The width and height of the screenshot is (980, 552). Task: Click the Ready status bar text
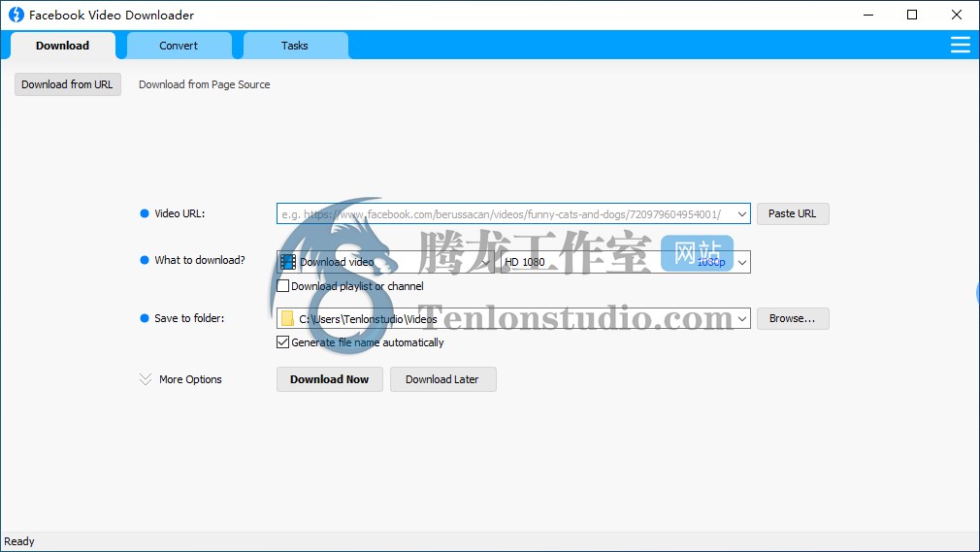pyautogui.click(x=19, y=541)
